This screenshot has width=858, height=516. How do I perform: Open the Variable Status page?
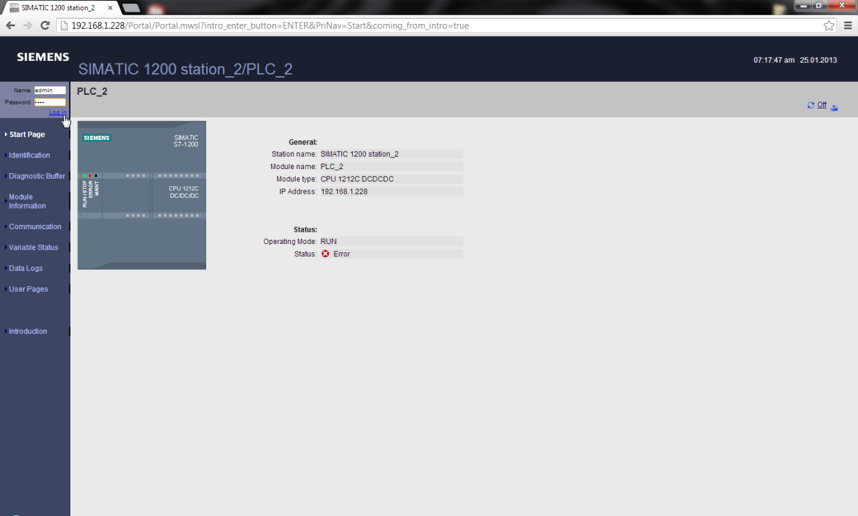33,247
